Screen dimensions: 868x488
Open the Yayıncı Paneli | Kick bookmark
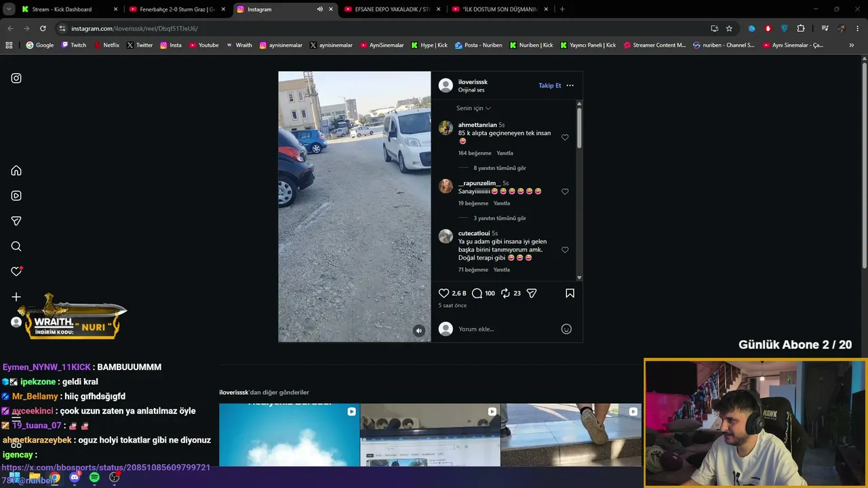588,45
